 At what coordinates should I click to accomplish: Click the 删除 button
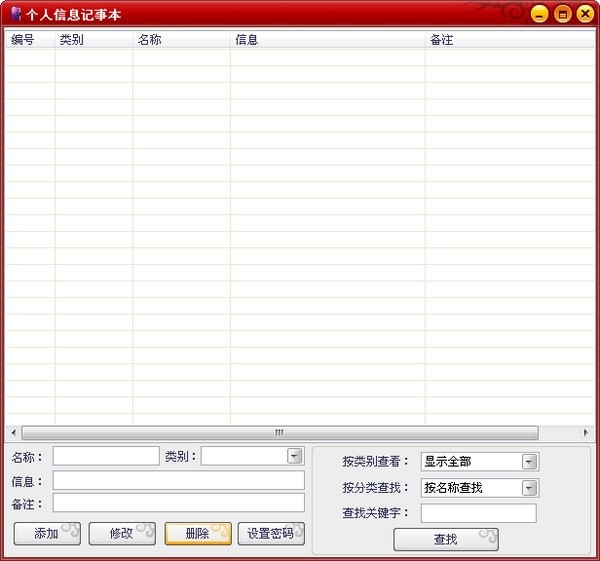tap(198, 533)
